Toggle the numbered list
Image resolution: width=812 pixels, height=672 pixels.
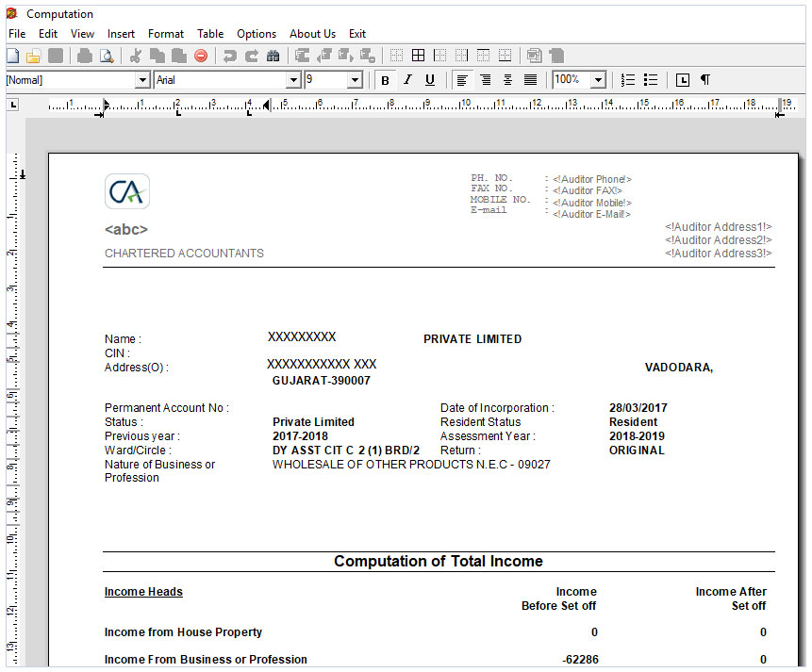628,80
